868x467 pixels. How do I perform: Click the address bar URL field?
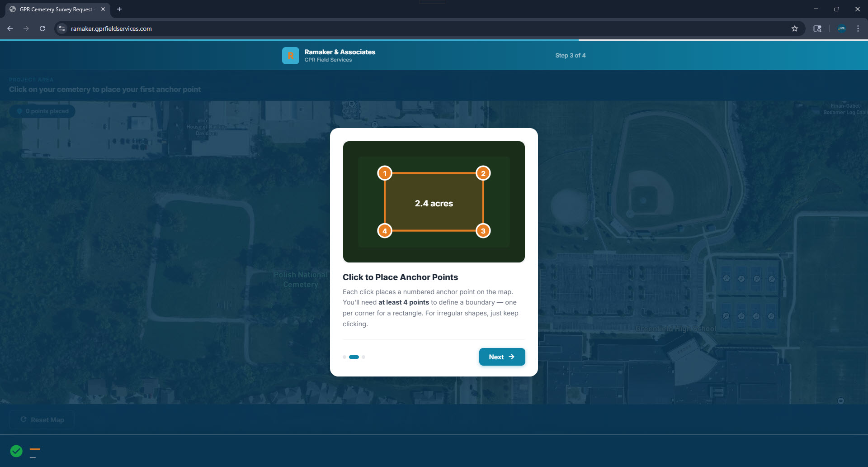[407, 29]
